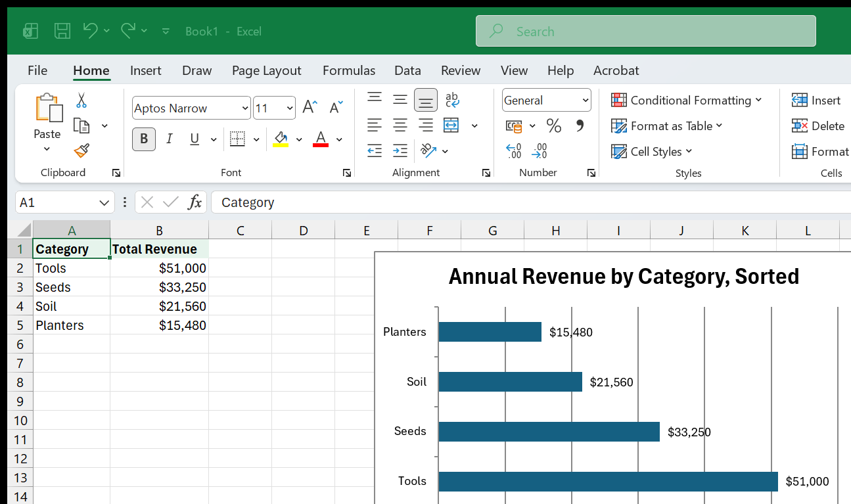Screen dimensions: 851x504
Task: Open Conditional Formatting menu
Action: click(x=687, y=101)
